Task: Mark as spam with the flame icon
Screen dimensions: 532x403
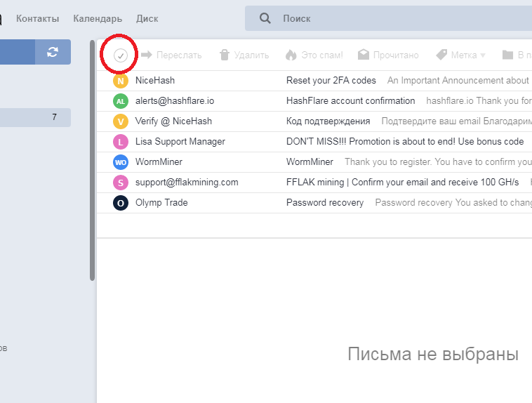Action: tap(291, 55)
